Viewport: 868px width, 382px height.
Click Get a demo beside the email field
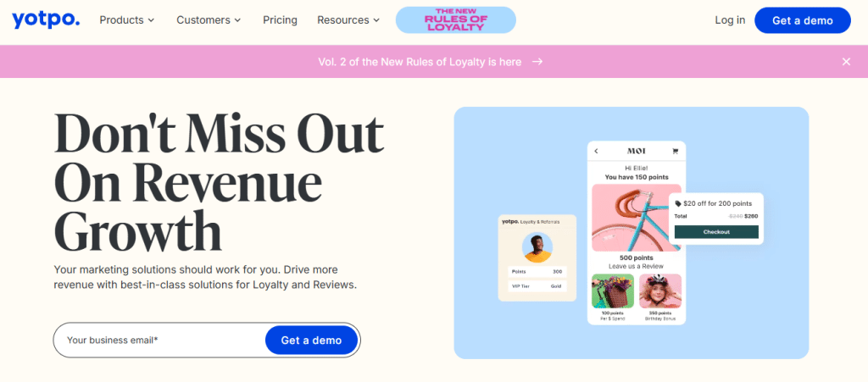pyautogui.click(x=311, y=340)
